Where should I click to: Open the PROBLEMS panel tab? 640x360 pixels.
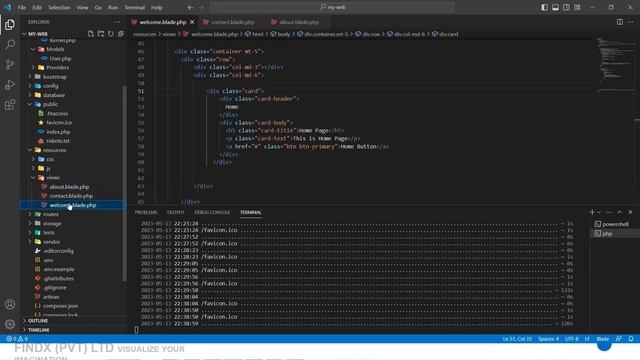coord(146,212)
